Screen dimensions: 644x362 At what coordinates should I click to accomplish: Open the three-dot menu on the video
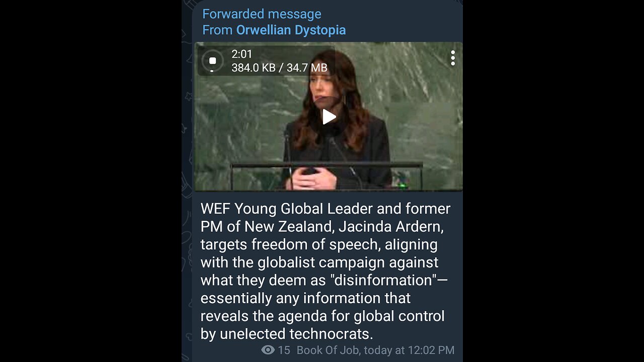click(453, 58)
